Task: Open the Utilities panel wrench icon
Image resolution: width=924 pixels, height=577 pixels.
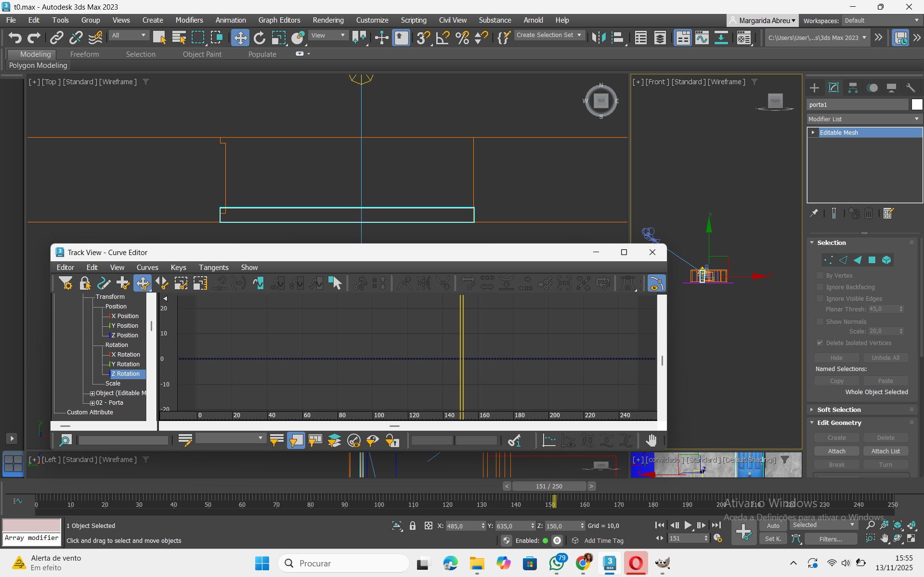Action: click(910, 88)
